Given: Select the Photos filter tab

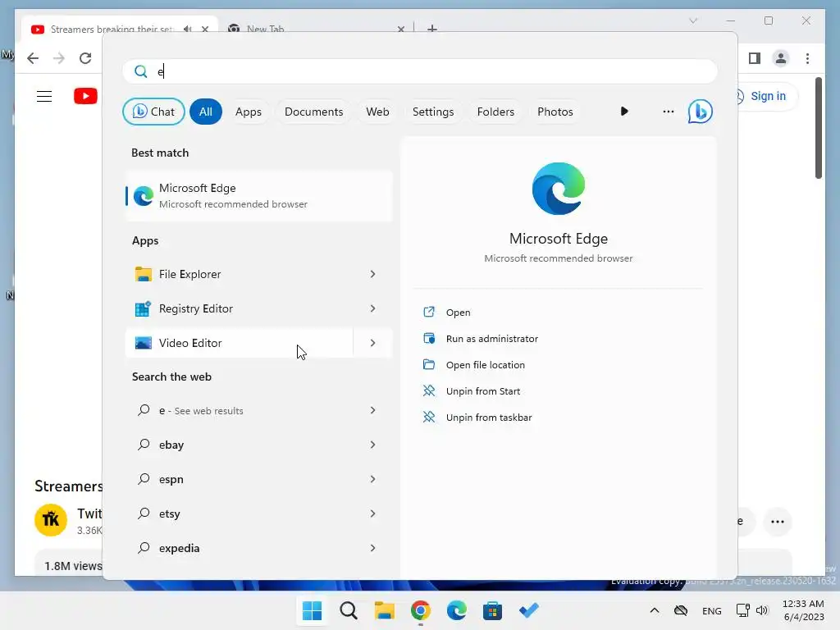Looking at the screenshot, I should point(555,112).
